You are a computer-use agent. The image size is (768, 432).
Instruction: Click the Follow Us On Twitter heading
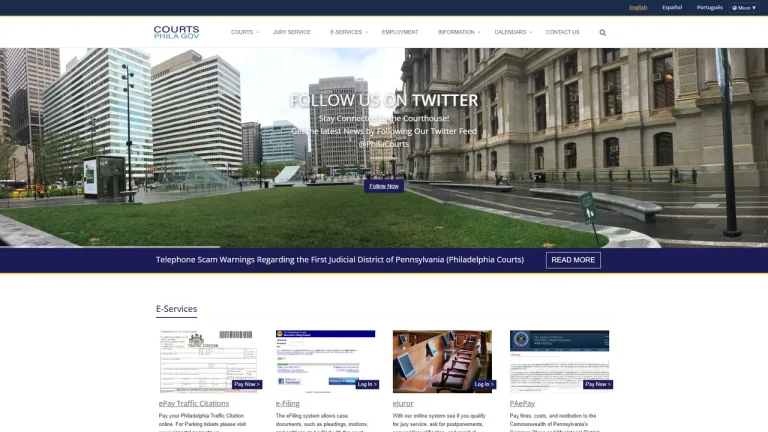[x=384, y=100]
